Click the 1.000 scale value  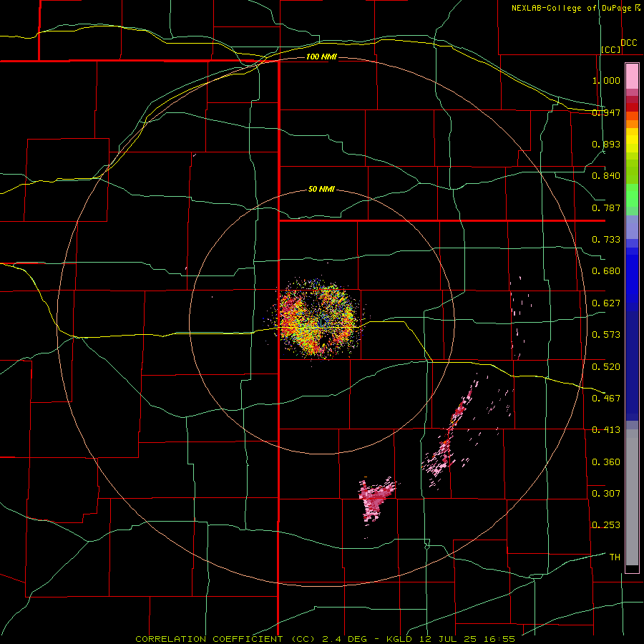pos(606,80)
